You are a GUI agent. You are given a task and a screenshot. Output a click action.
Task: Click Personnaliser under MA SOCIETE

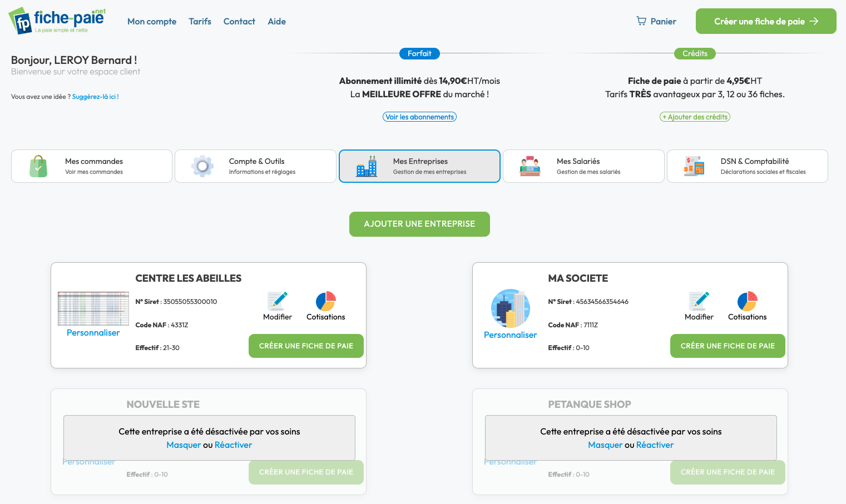[x=511, y=335]
